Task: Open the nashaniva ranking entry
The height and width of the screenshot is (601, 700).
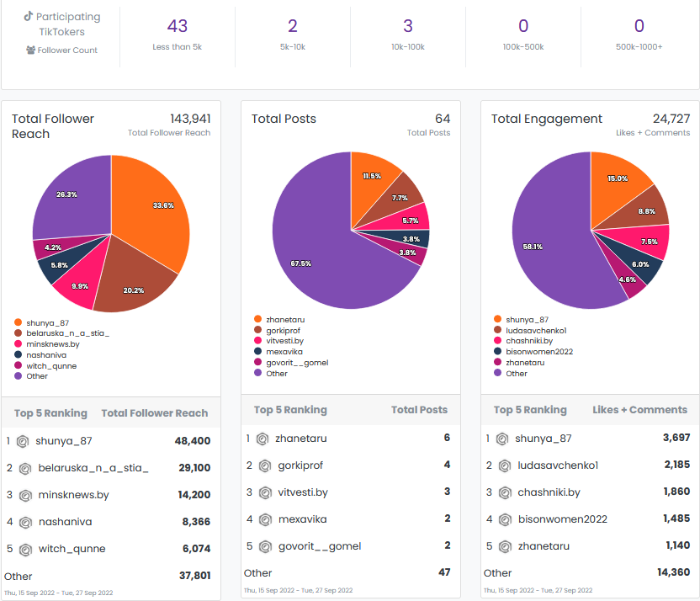Action: click(65, 522)
